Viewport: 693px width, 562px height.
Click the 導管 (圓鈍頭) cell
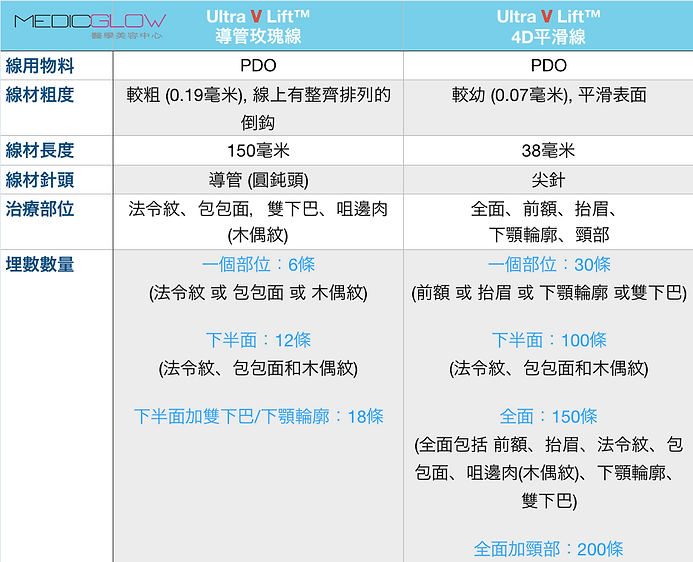point(258,180)
